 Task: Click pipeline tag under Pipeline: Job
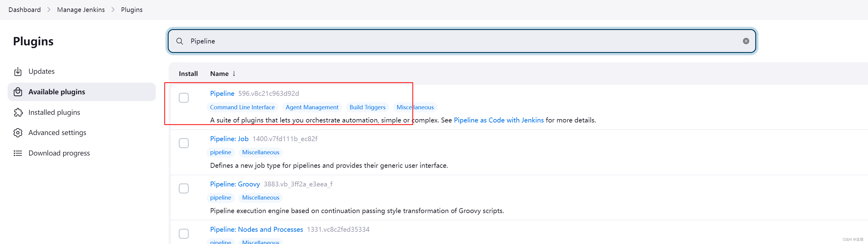[220, 152]
